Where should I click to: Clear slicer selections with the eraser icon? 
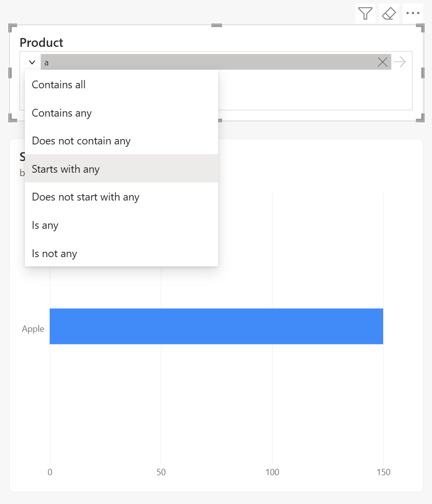[x=389, y=13]
